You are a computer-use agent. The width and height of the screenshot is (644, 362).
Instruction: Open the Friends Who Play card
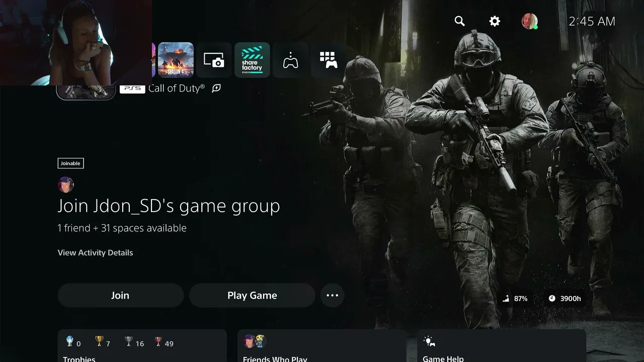(x=321, y=346)
